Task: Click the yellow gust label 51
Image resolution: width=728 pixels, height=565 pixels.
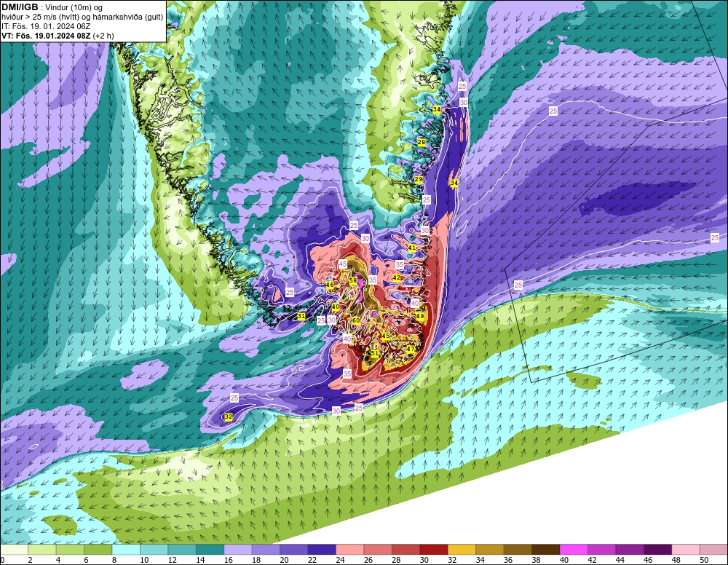Action: click(x=374, y=353)
